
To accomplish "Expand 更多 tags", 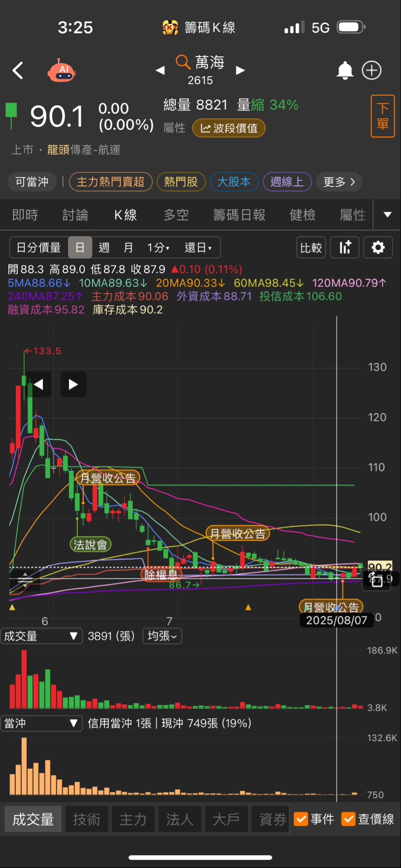I will tap(339, 182).
